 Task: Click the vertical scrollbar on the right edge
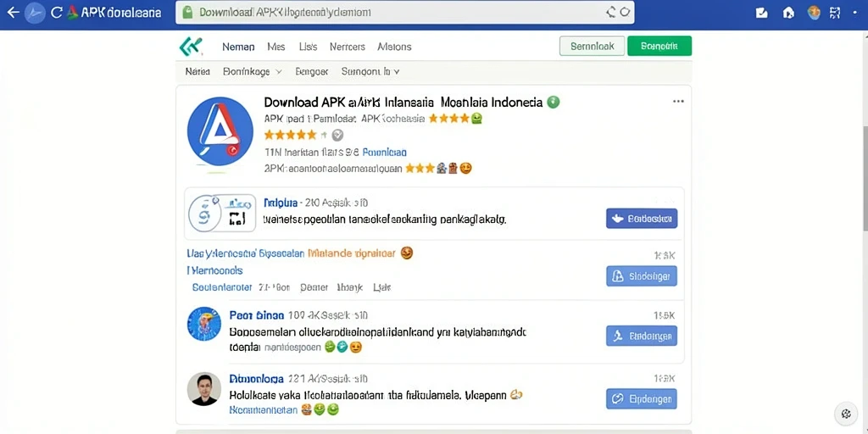coord(865,177)
